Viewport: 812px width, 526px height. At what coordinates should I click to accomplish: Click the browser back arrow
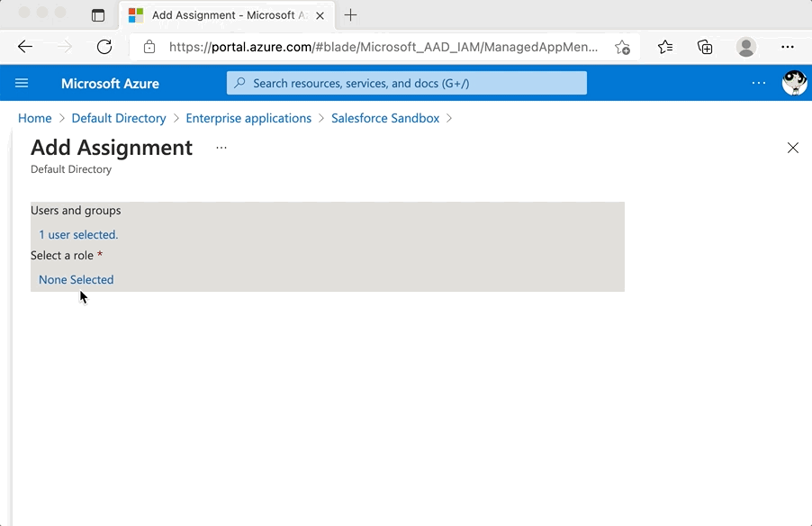(25, 47)
